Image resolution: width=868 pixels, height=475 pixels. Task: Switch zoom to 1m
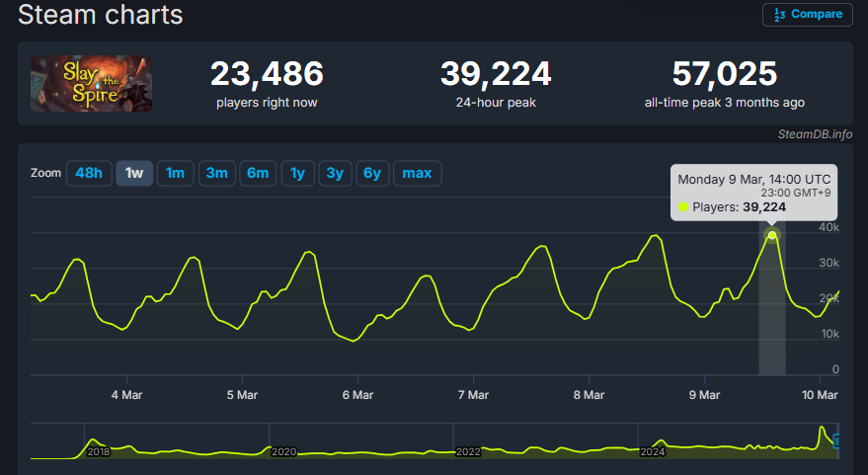pos(176,173)
